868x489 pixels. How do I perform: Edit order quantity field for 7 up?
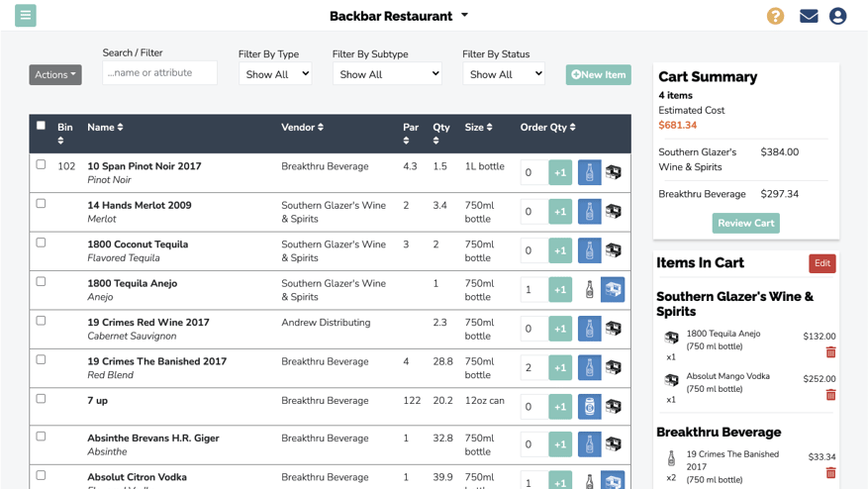tap(534, 407)
